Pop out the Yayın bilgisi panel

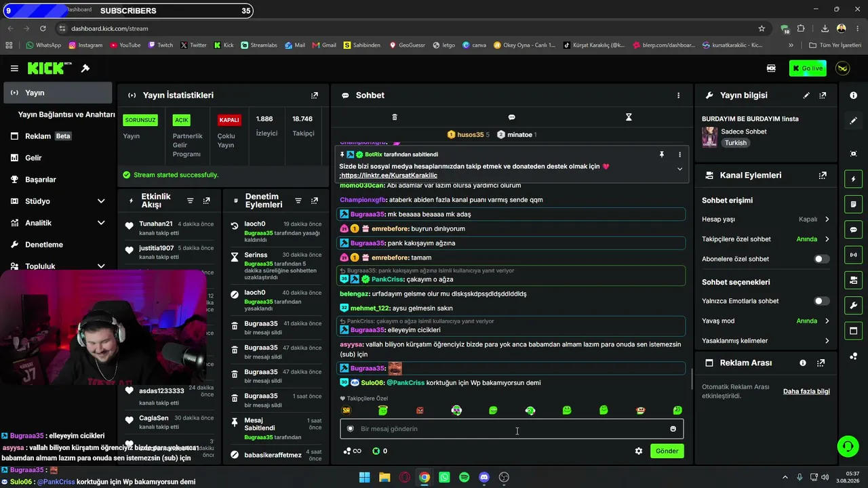point(823,96)
